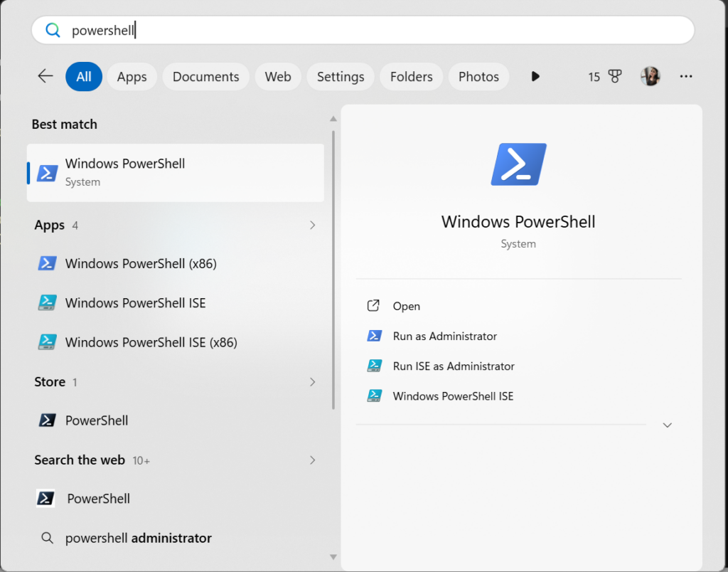This screenshot has height=572, width=728.
Task: Click the powershell search input field
Action: [x=363, y=30]
